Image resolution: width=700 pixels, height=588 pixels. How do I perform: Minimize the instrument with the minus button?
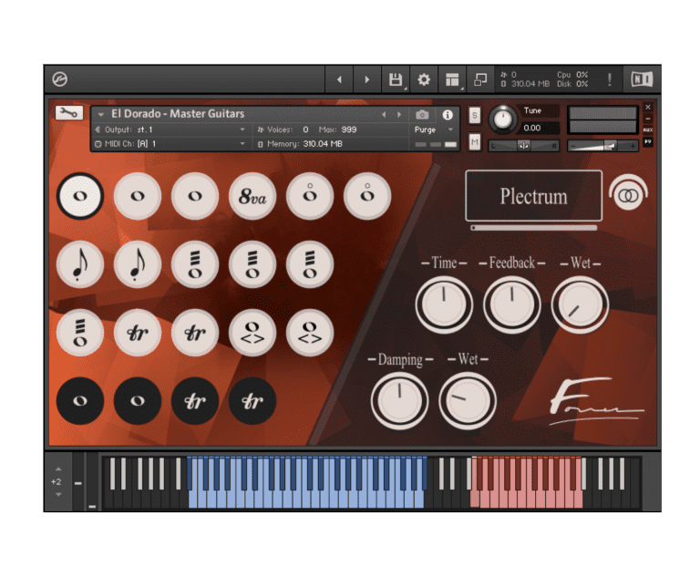[x=648, y=119]
